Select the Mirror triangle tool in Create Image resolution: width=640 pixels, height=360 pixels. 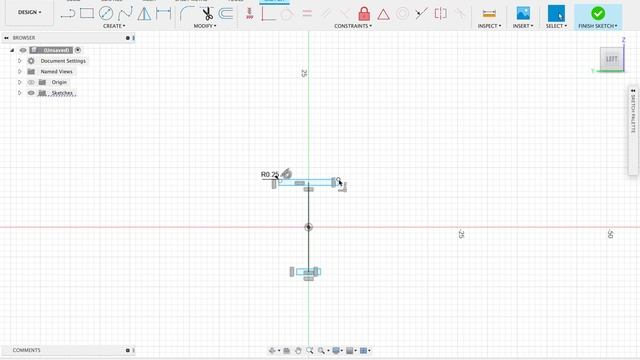tap(144, 13)
